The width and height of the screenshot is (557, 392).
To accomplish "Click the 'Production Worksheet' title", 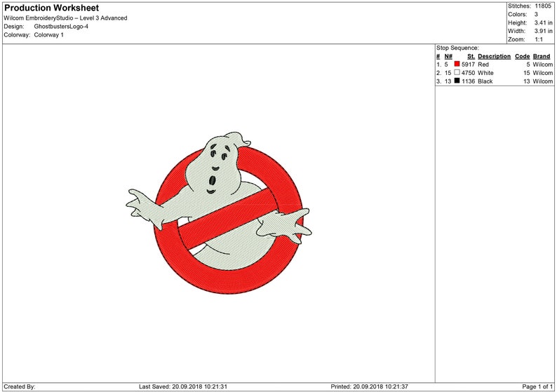I will pyautogui.click(x=51, y=8).
